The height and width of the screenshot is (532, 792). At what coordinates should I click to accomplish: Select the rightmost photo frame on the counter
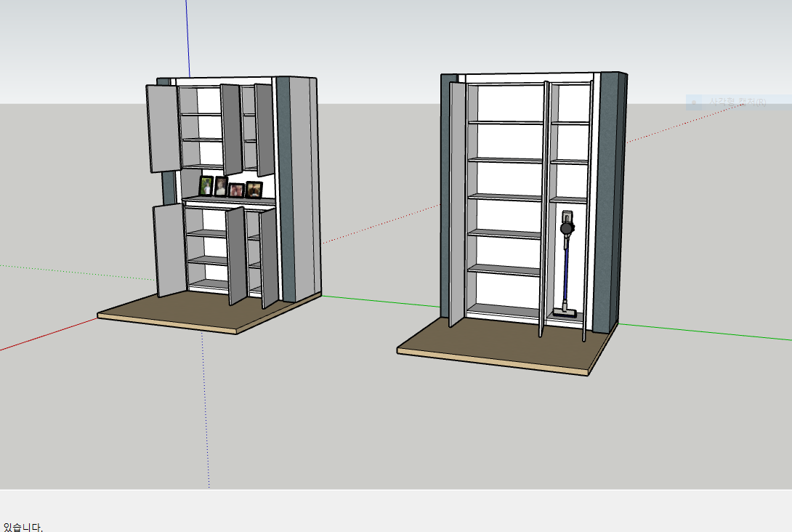pyautogui.click(x=254, y=190)
